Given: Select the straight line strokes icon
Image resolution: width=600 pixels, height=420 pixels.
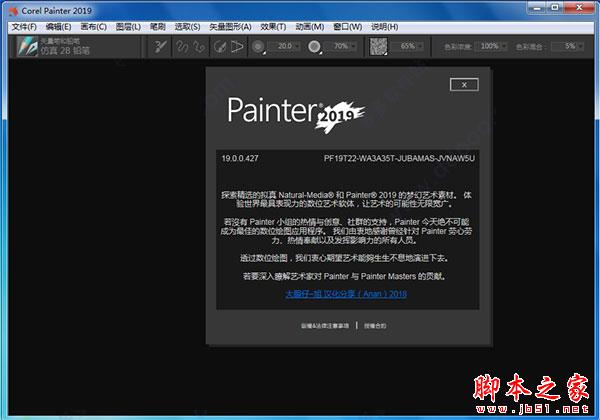Looking at the screenshot, I should tap(199, 47).
